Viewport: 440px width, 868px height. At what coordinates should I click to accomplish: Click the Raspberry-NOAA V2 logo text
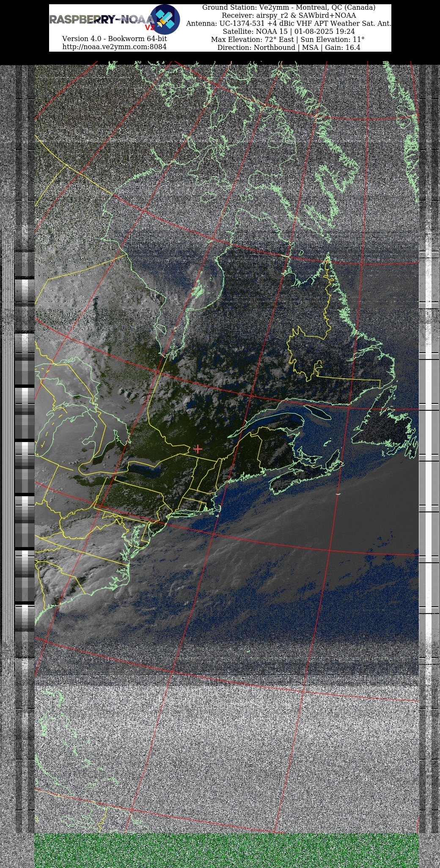click(x=102, y=21)
